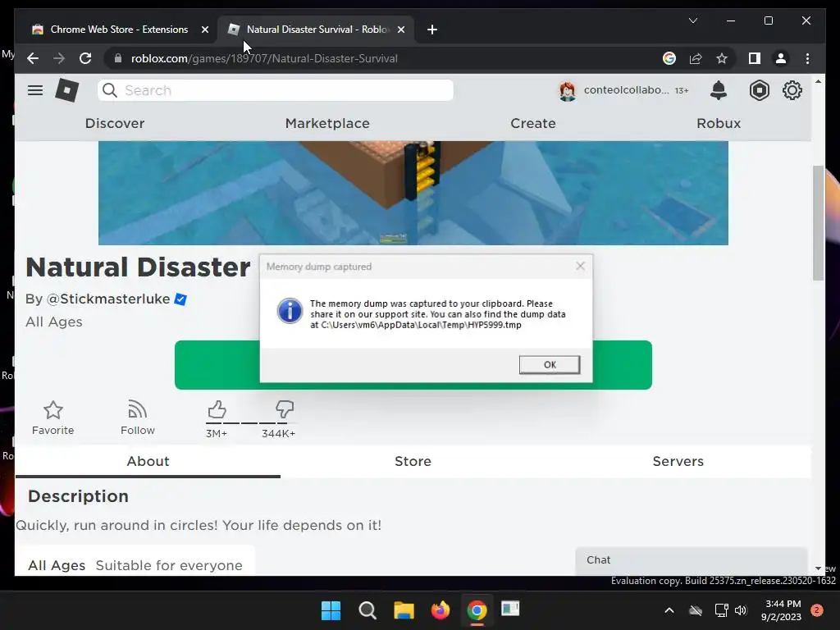Open the taskbar clock and date
The width and height of the screenshot is (840, 630).
(x=781, y=610)
